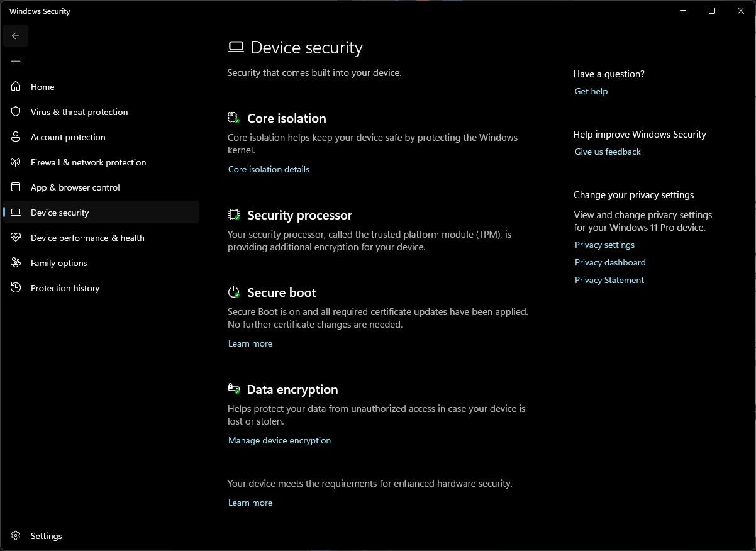Open Settings gear at the bottom
Image resolution: width=756 pixels, height=551 pixels.
point(16,536)
